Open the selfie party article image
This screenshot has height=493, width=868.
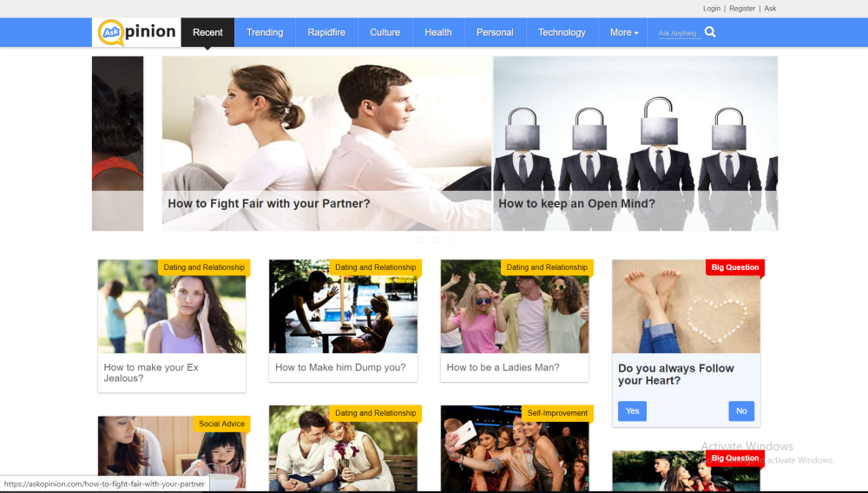(515, 448)
